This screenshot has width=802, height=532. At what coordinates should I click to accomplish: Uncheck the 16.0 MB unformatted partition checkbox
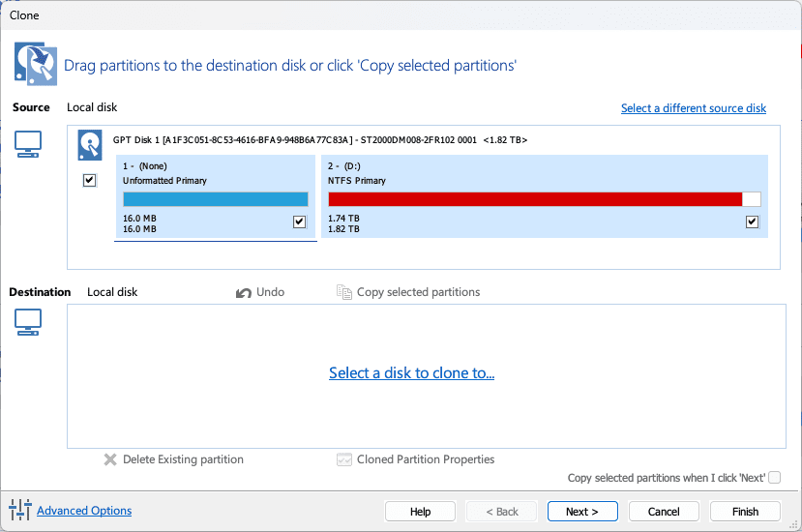[x=300, y=222]
